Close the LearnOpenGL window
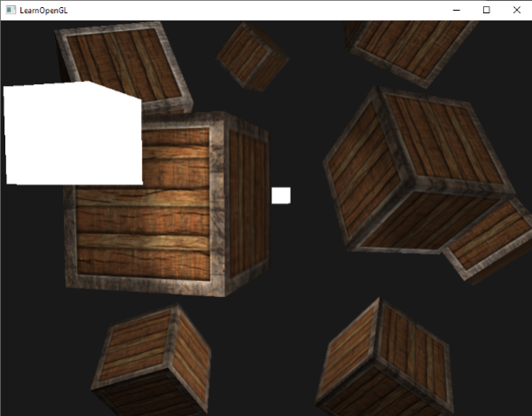Image resolution: width=532 pixels, height=416 pixels. [x=516, y=10]
